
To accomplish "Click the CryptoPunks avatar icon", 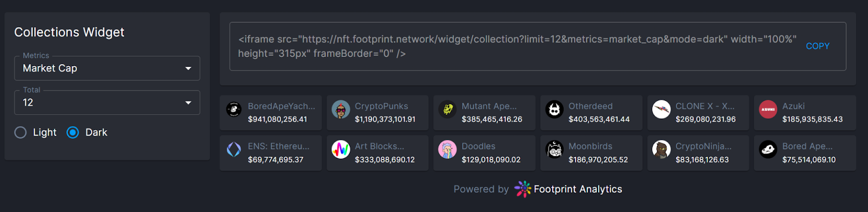I will click(x=341, y=110).
